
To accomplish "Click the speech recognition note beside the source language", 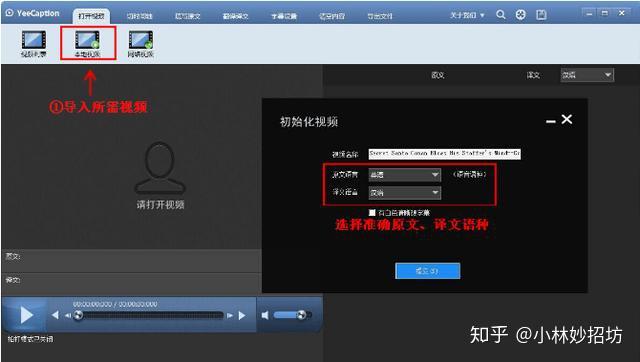I will pos(469,174).
